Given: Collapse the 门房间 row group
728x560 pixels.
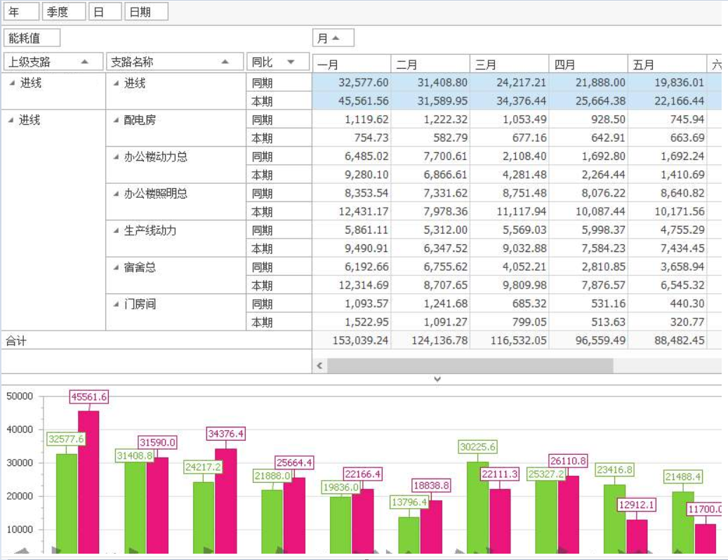Looking at the screenshot, I should pos(117,304).
